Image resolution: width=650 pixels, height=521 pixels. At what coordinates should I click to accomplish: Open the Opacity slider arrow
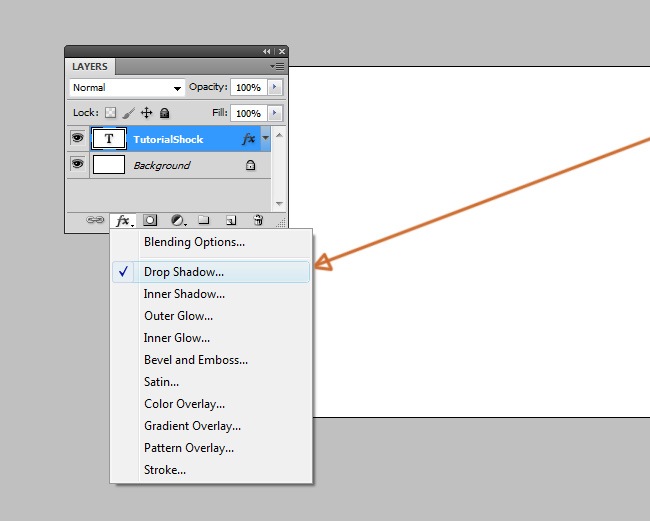pyautogui.click(x=274, y=88)
